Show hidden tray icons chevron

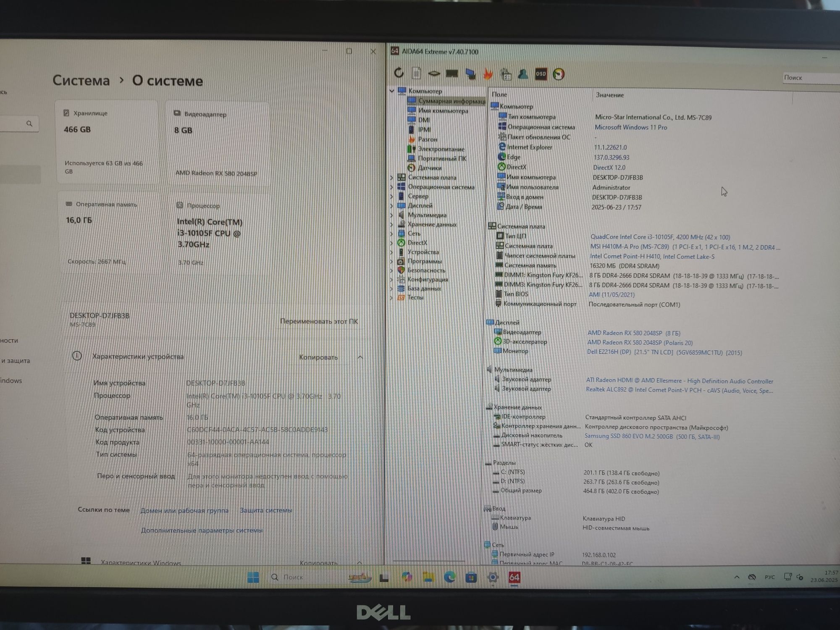point(737,577)
